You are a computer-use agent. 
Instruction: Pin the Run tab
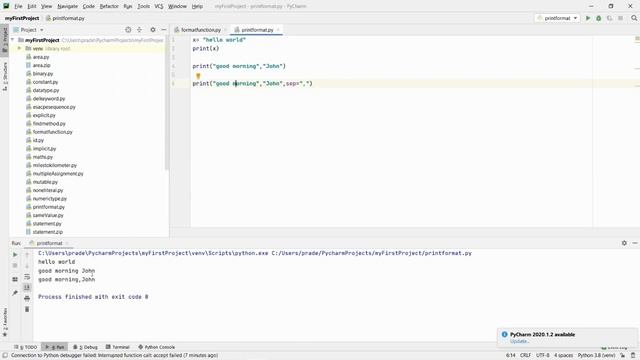click(x=15, y=293)
